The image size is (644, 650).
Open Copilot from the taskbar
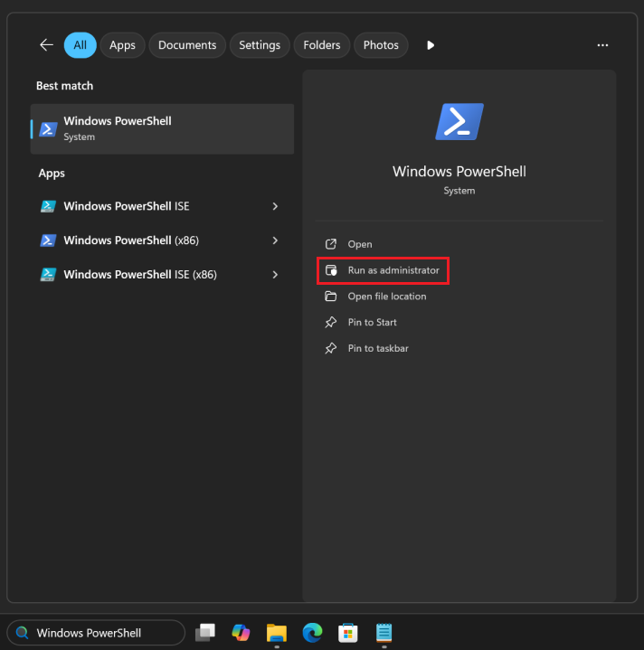[x=241, y=633]
